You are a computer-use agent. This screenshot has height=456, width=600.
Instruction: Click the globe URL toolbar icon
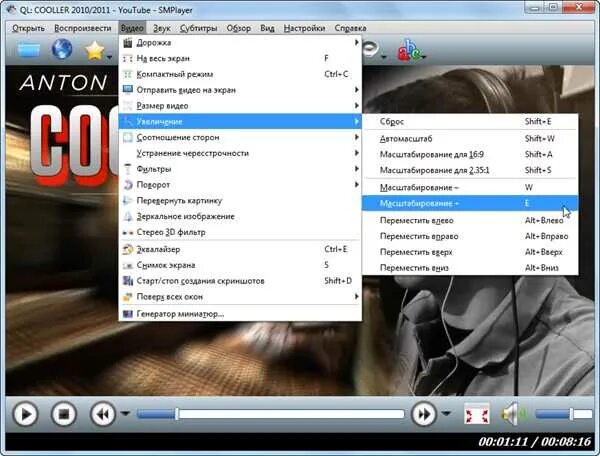tap(62, 49)
